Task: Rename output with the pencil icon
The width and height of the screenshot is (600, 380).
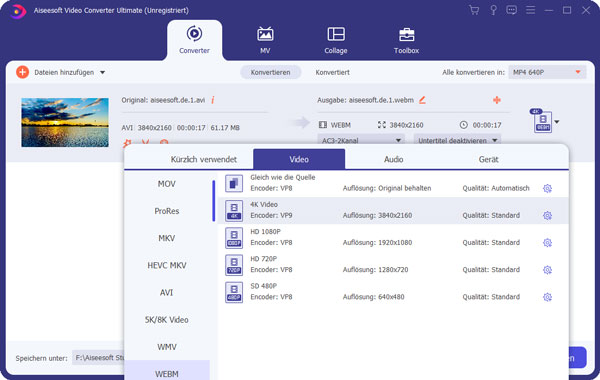Action: pyautogui.click(x=422, y=100)
